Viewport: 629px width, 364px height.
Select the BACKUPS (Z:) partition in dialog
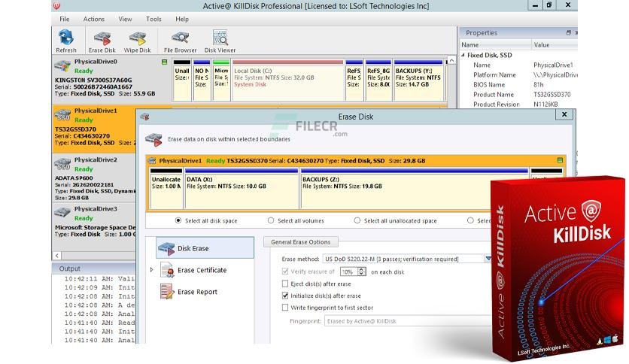[x=415, y=189]
